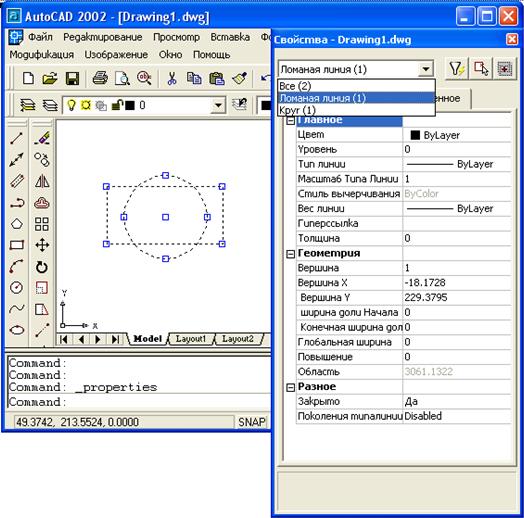Collapse the Главное properties section
This screenshot has height=518, width=524.
(290, 121)
